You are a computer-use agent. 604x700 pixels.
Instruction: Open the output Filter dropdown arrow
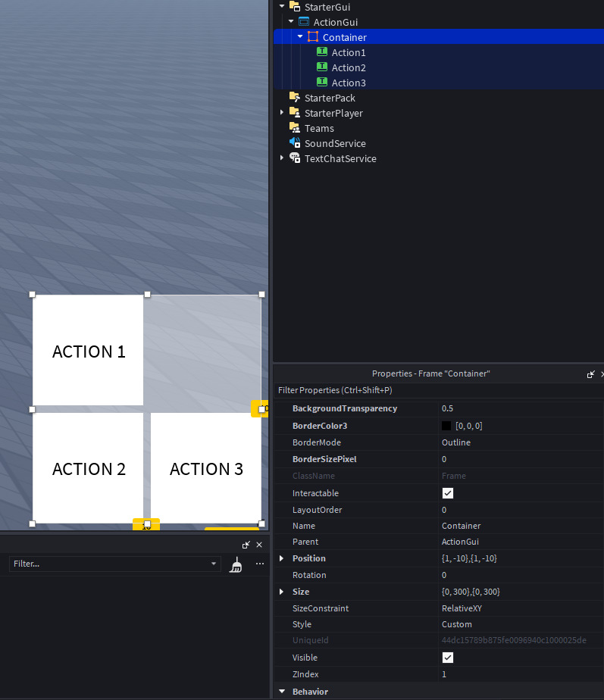click(214, 564)
